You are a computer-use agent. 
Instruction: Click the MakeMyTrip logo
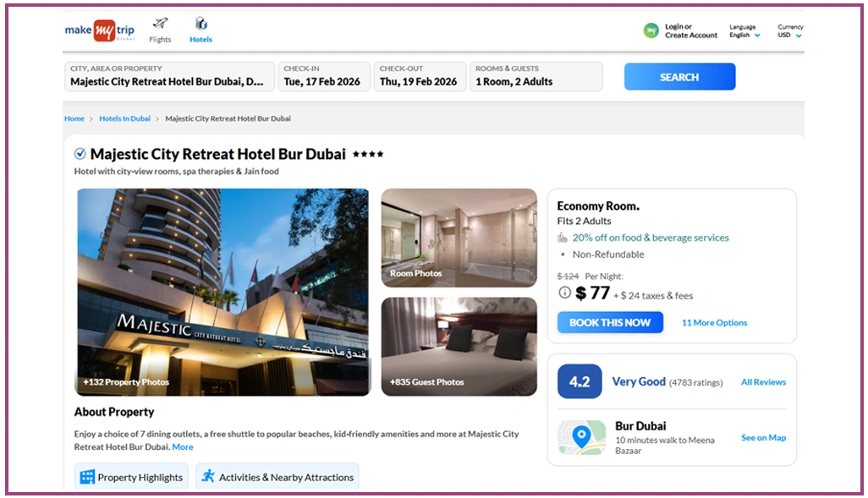click(100, 30)
